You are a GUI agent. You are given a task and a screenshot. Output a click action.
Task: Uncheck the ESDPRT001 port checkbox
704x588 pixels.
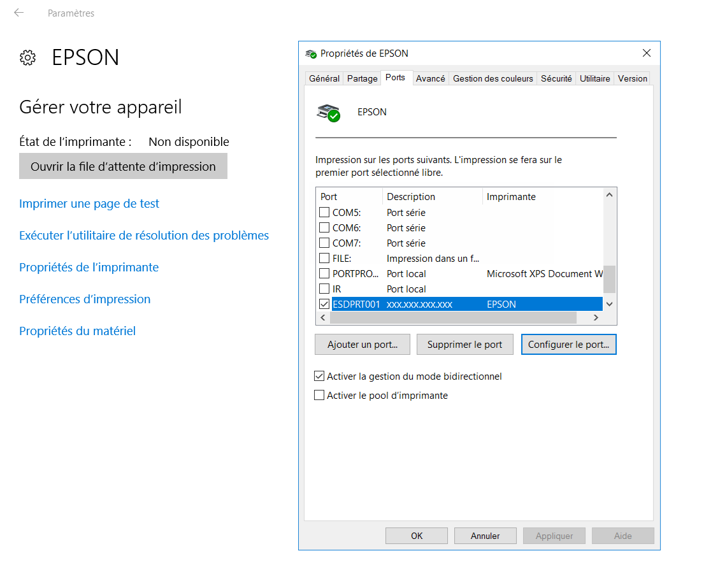click(x=324, y=304)
